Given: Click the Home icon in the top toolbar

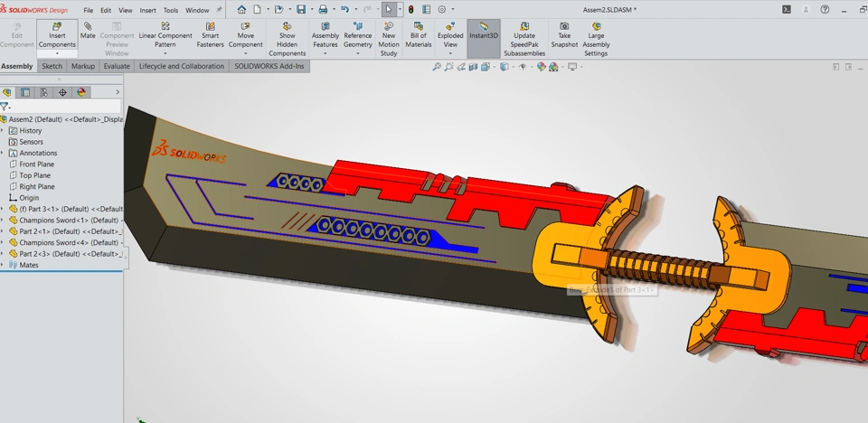Looking at the screenshot, I should (x=241, y=9).
